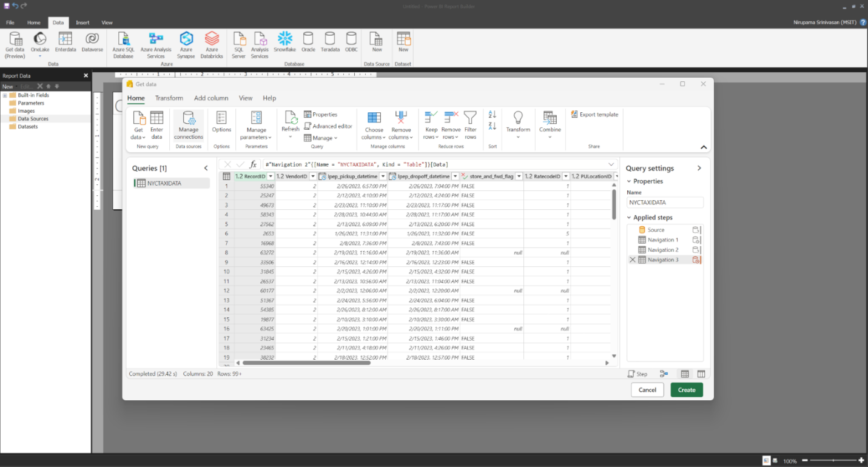
Task: Select the Navigation 2 applied step
Action: click(x=664, y=250)
